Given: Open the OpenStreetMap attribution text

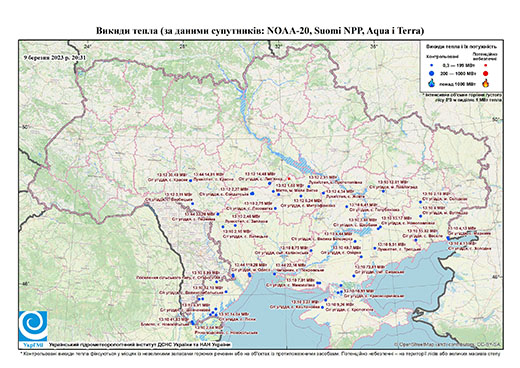Looking at the screenshot, I should click(448, 345).
